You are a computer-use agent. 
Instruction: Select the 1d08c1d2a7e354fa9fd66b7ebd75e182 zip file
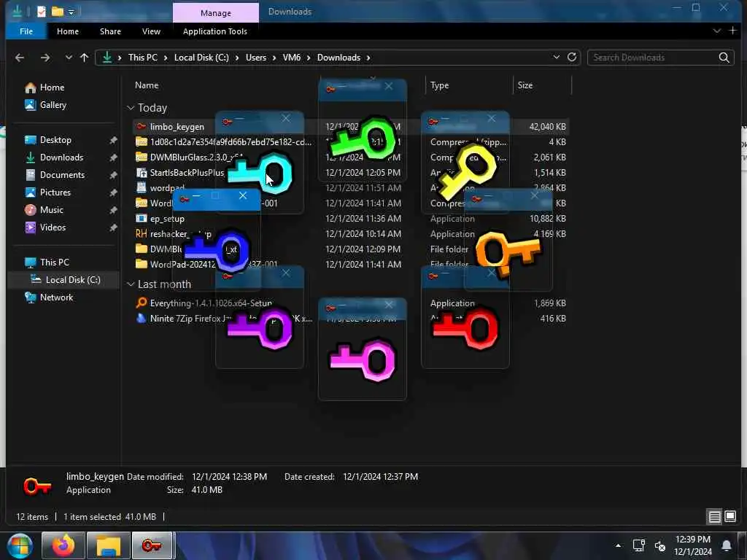click(x=231, y=142)
